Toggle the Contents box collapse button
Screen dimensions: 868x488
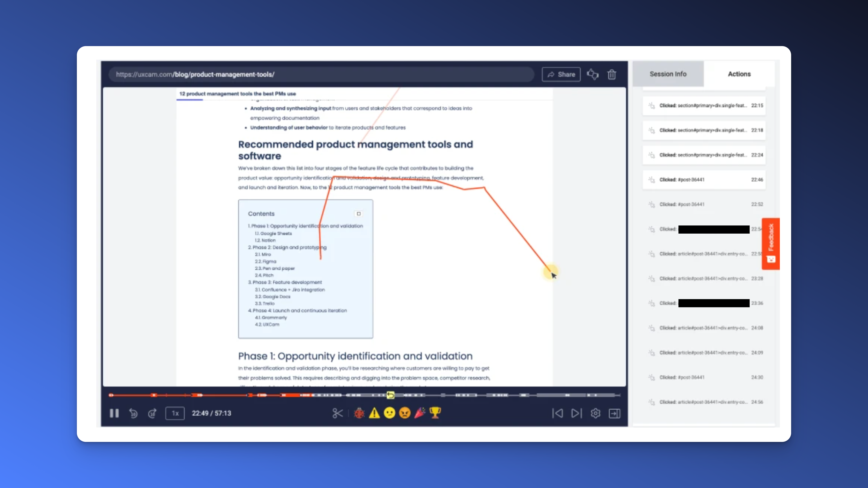(x=359, y=213)
